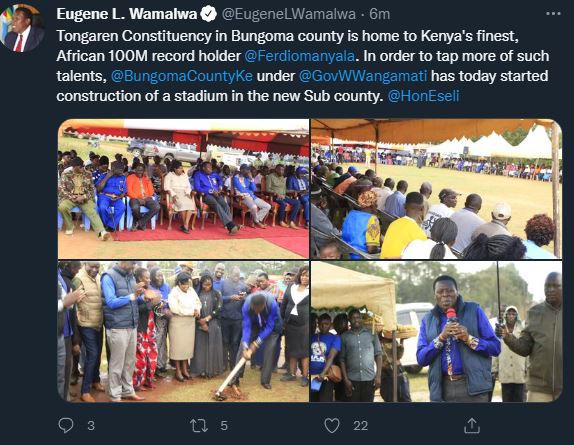574x445 pixels.
Task: Open the @HonEseli mention link
Action: [423, 96]
